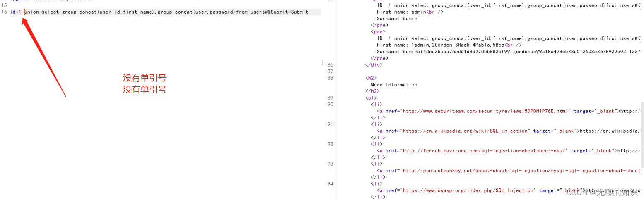Viewport: 644px width, 200px height.
Task: Click response line number 93
Action: 330,164
